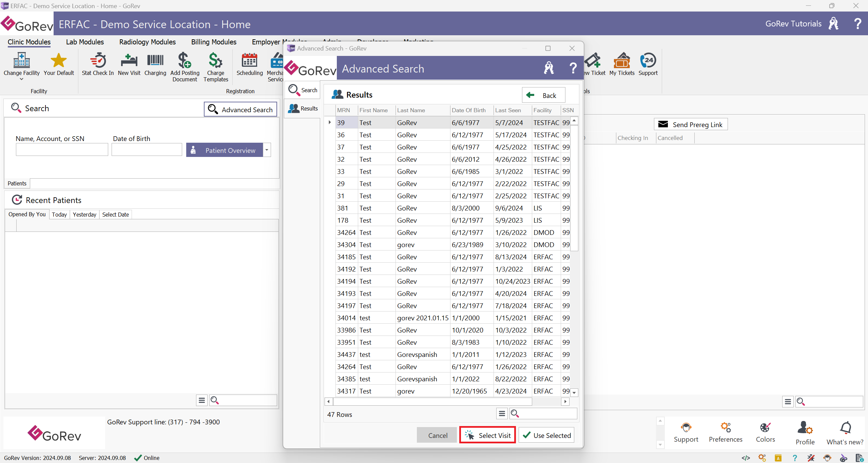Viewport: 868px width, 463px height.
Task: Click row indicator arrow for MRN 39
Action: click(329, 122)
